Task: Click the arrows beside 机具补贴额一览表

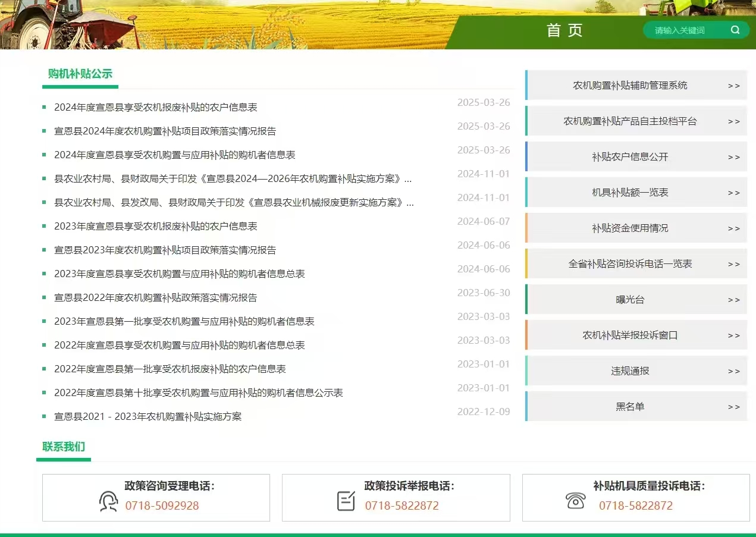Action: click(x=733, y=193)
